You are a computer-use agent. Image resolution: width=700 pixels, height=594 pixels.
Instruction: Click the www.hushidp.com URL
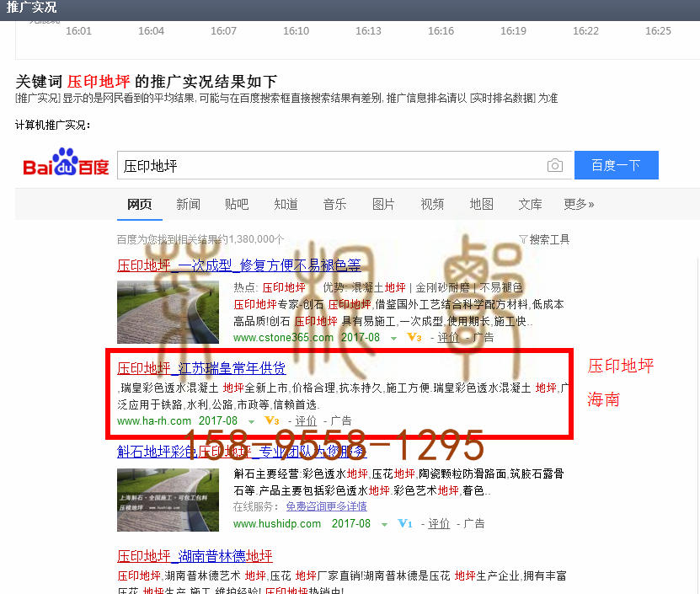point(277,524)
